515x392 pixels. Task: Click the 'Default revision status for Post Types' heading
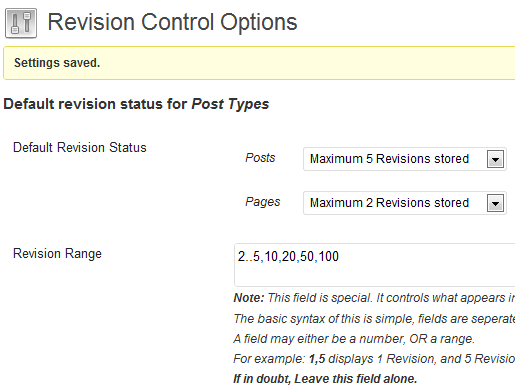point(136,104)
